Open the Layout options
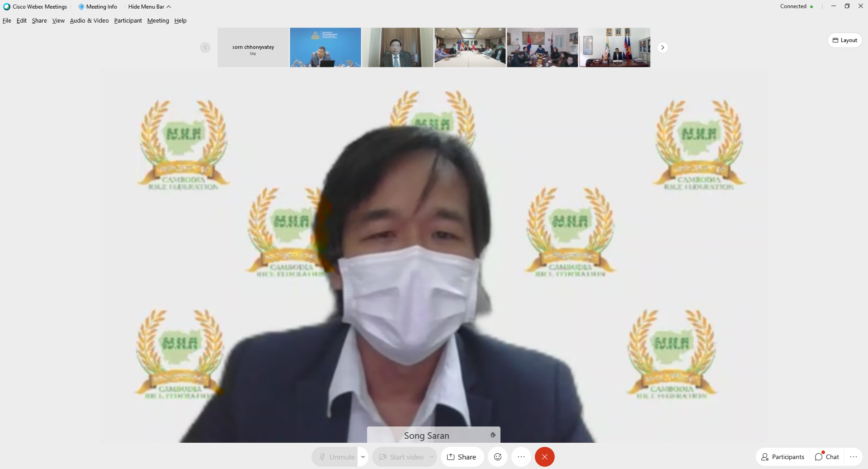868x469 pixels. click(x=844, y=40)
